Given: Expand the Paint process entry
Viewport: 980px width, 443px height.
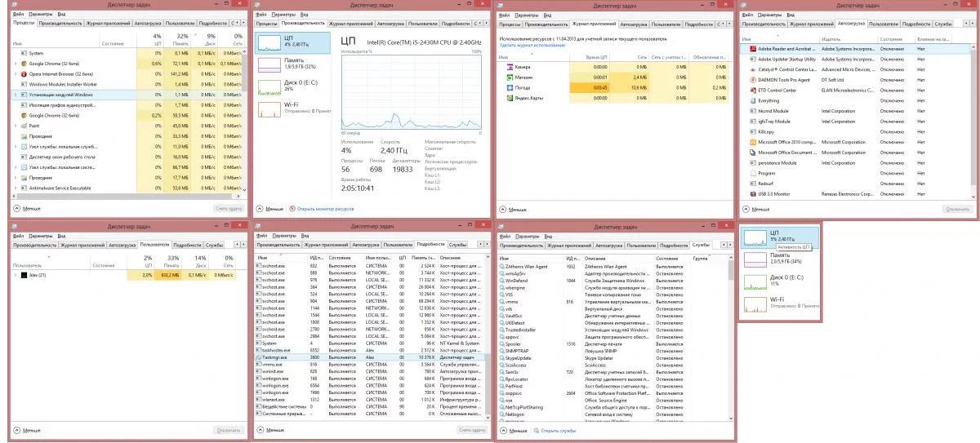Looking at the screenshot, I should pyautogui.click(x=14, y=126).
